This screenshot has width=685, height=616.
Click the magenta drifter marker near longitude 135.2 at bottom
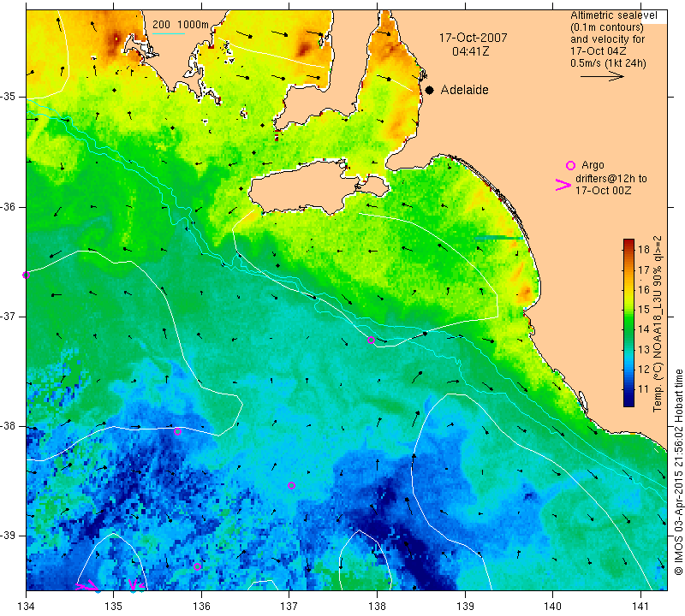coord(134,585)
